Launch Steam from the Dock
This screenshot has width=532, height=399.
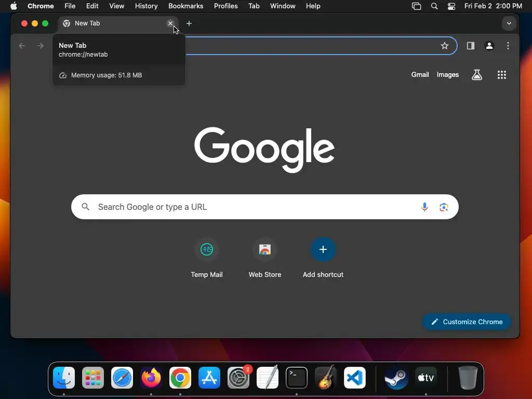click(396, 378)
